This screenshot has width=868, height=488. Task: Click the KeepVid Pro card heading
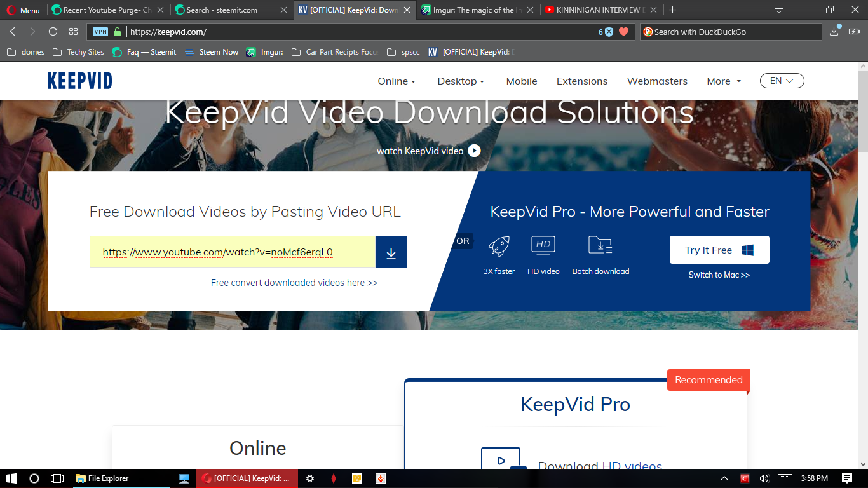[576, 404]
